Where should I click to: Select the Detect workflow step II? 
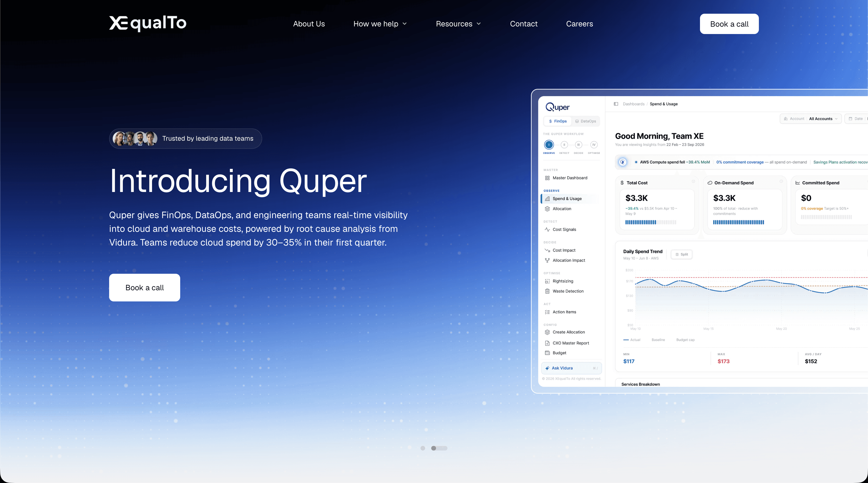click(564, 145)
